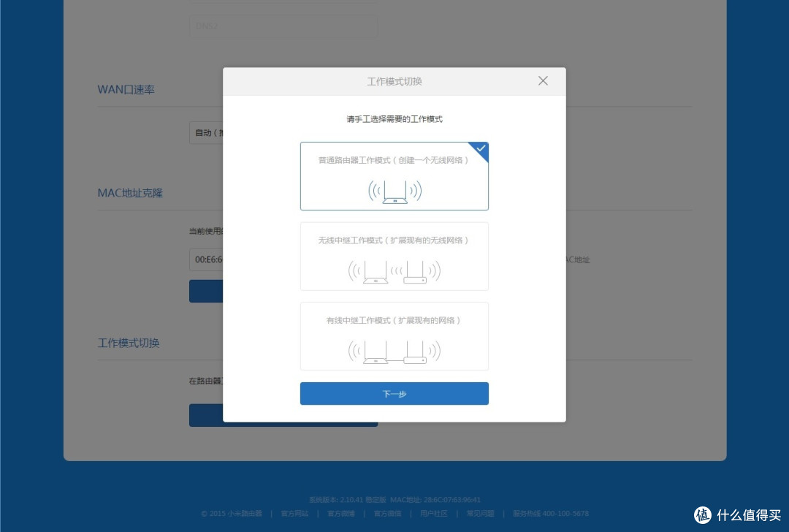Open 常见问题 footer link

pyautogui.click(x=479, y=514)
